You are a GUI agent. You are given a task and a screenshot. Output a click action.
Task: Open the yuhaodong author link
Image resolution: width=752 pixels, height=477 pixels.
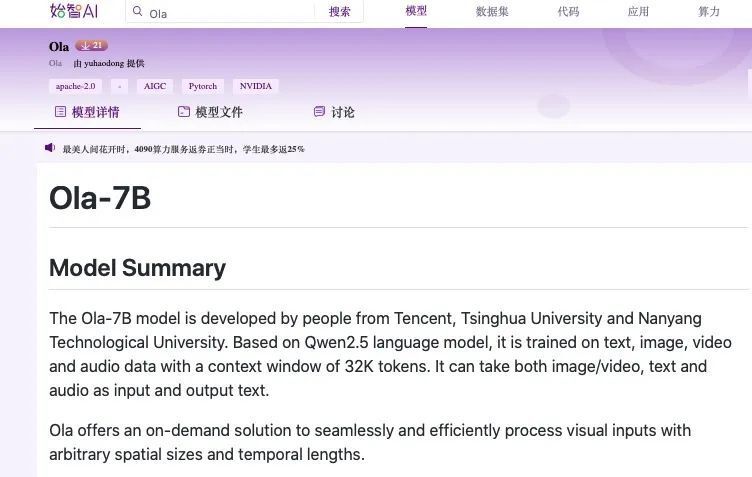(104, 63)
